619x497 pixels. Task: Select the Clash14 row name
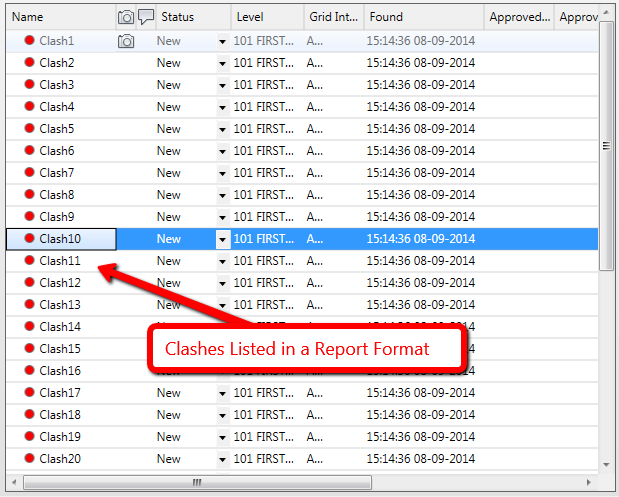[x=60, y=326]
